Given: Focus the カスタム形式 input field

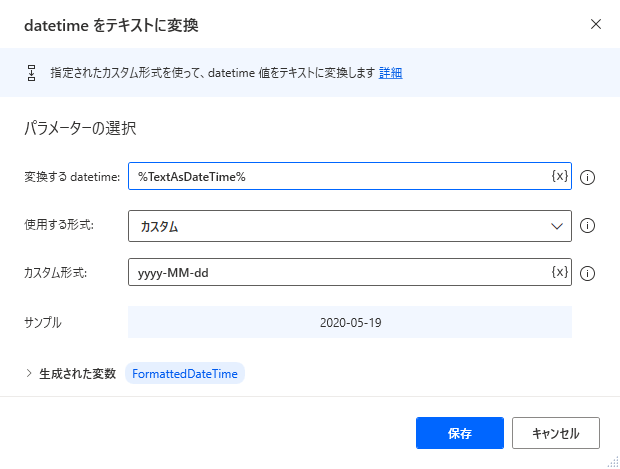Looking at the screenshot, I should coord(340,273).
